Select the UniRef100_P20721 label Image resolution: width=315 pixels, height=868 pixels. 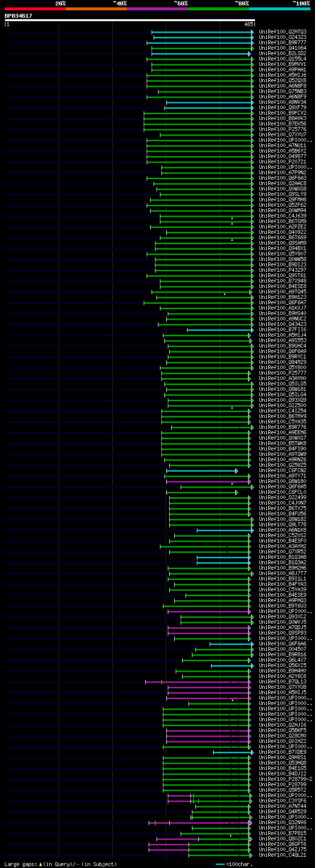tap(283, 161)
